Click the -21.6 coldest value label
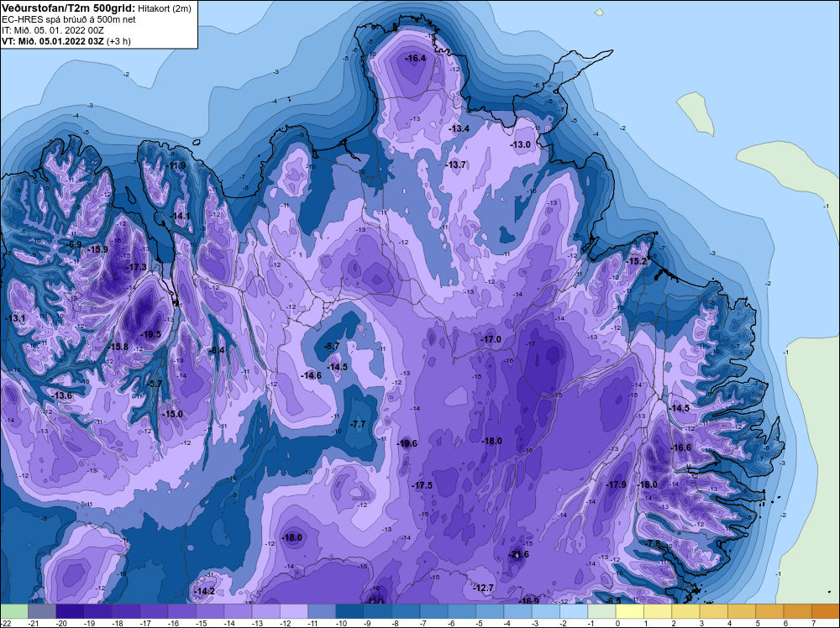This screenshot has height=628, width=840. 518,554
